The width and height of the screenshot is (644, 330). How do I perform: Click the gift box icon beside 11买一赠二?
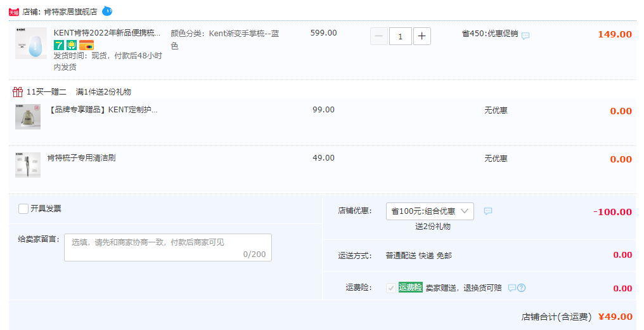18,91
